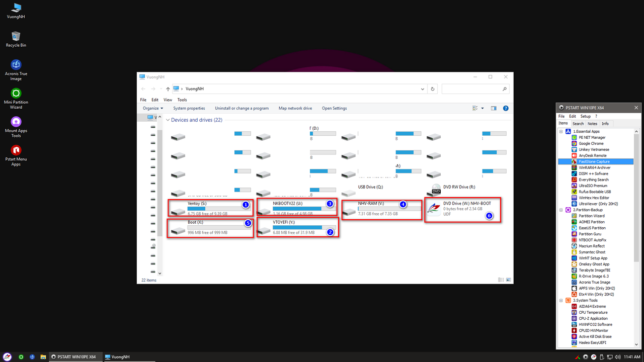
Task: Launch WinHex Hex Editor entry
Action: click(594, 198)
